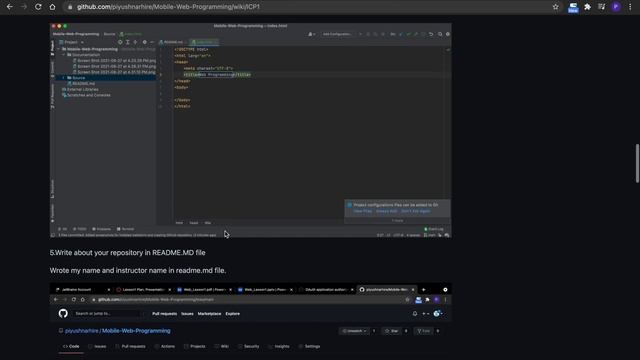In the GitHub screenshot, click the Fork button

pyautogui.click(x=424, y=331)
